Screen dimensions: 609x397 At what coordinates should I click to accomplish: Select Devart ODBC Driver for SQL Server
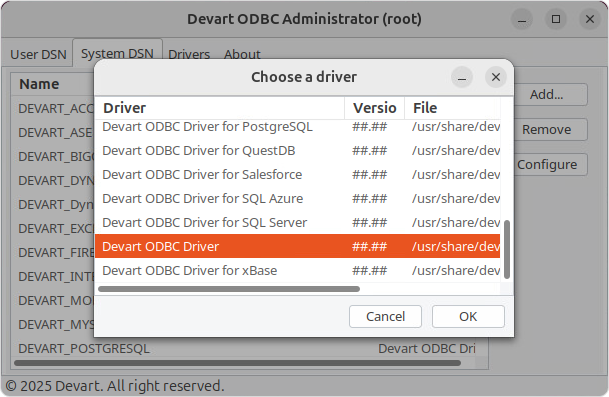click(x=298, y=223)
